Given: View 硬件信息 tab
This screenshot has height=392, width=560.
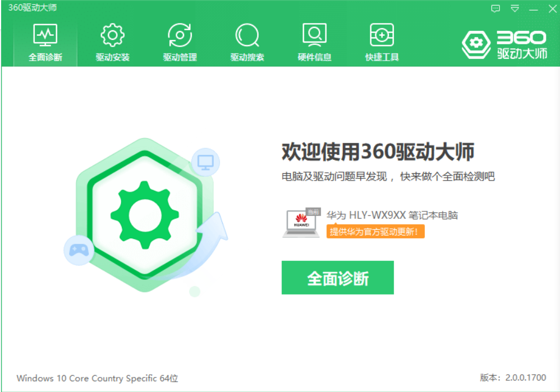Looking at the screenshot, I should 314,43.
